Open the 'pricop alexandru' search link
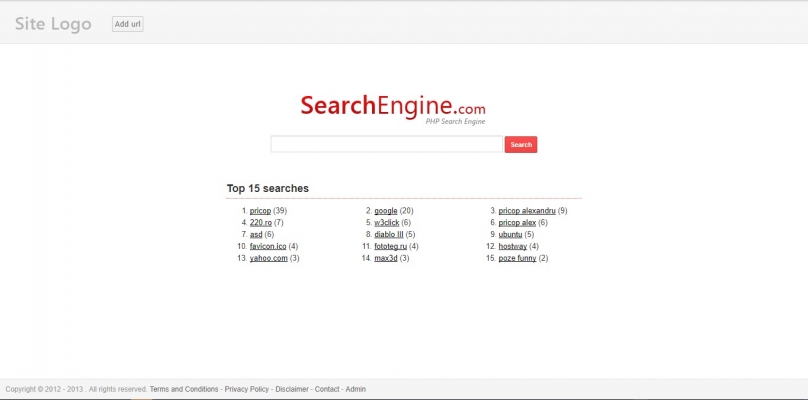 pos(526,211)
